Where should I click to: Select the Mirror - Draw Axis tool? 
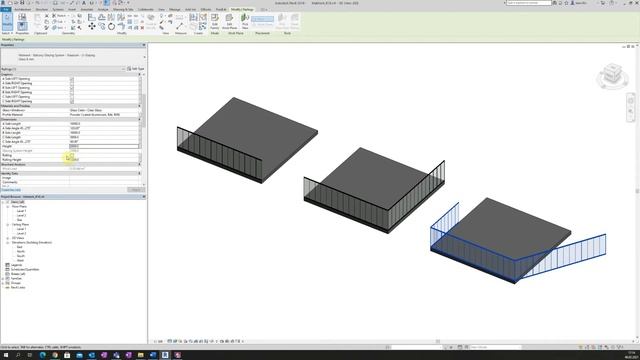coord(121,17)
